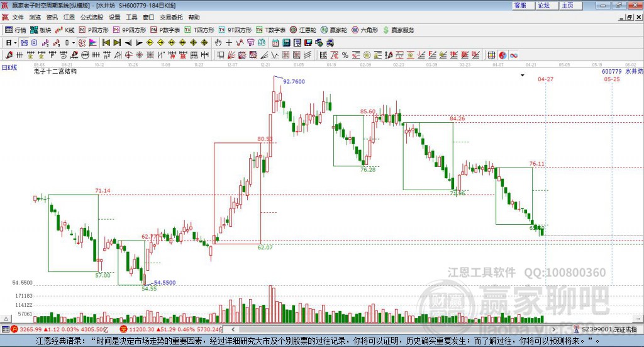Open the T四方形 tool
The image size is (644, 347).
point(199,30)
